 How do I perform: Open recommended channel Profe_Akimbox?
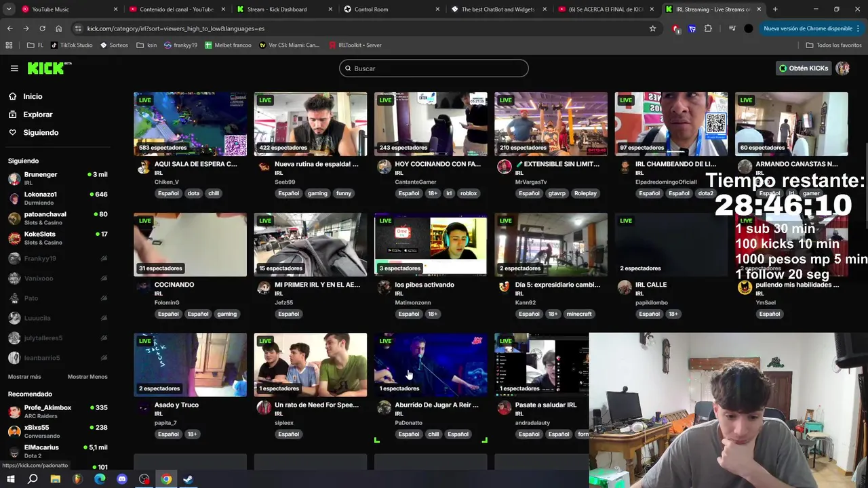coord(58,411)
